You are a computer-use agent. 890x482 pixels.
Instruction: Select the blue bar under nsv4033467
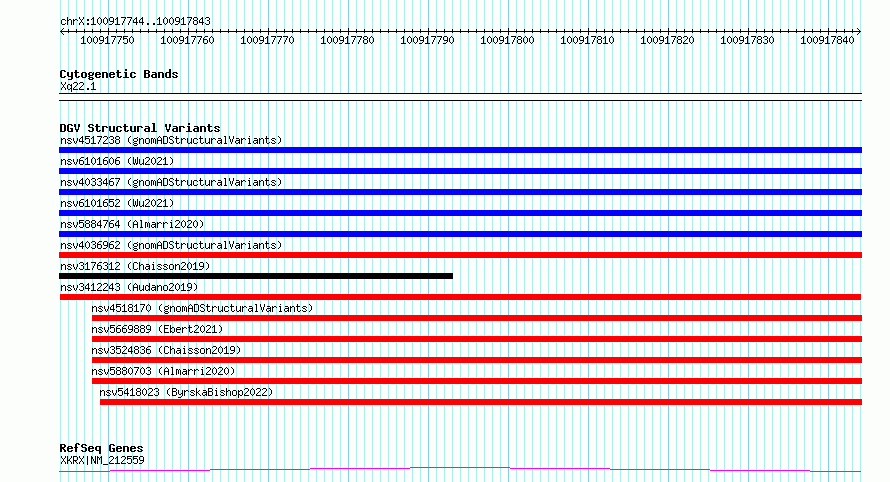point(460,192)
